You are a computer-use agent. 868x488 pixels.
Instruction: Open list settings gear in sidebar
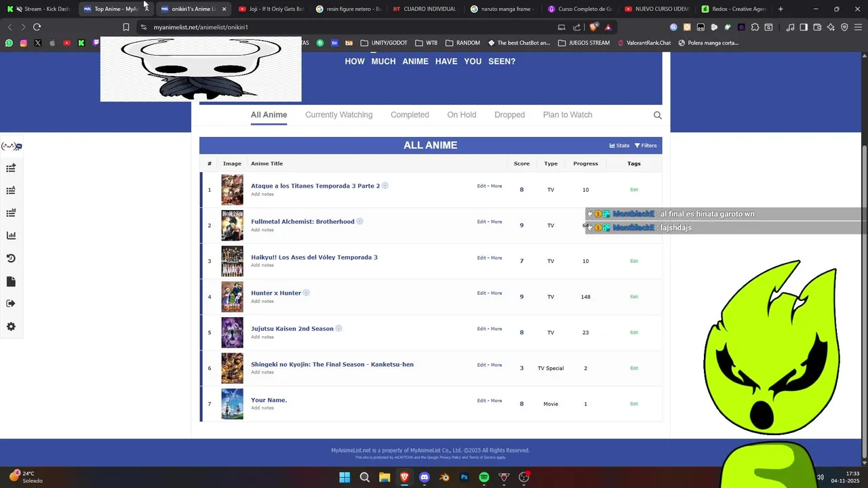[11, 327]
